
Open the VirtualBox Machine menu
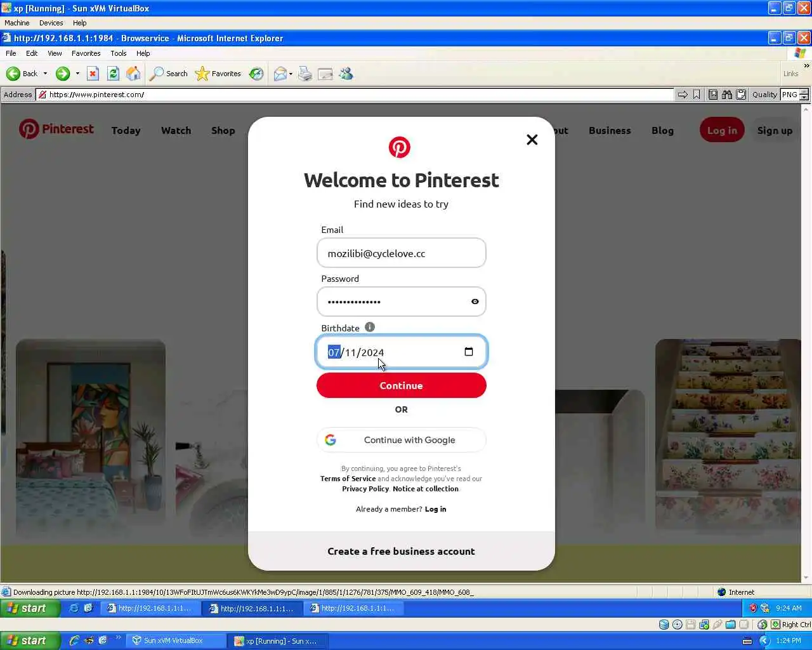pos(17,23)
